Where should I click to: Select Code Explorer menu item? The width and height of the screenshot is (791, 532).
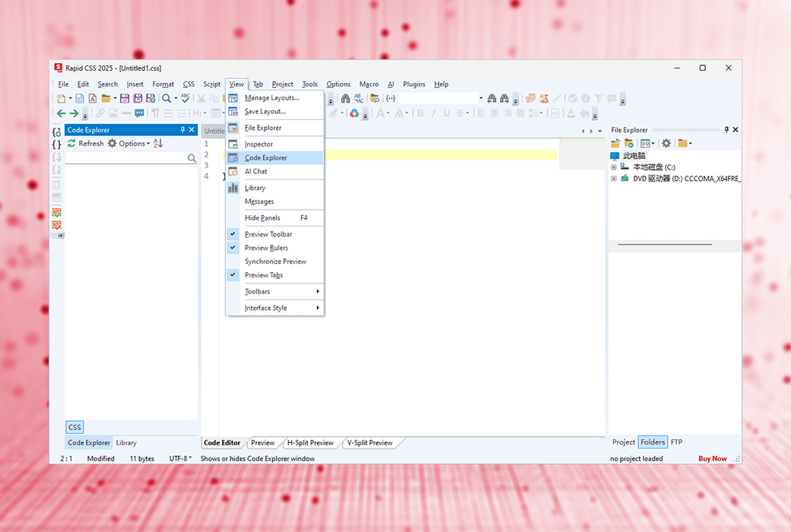(x=275, y=158)
